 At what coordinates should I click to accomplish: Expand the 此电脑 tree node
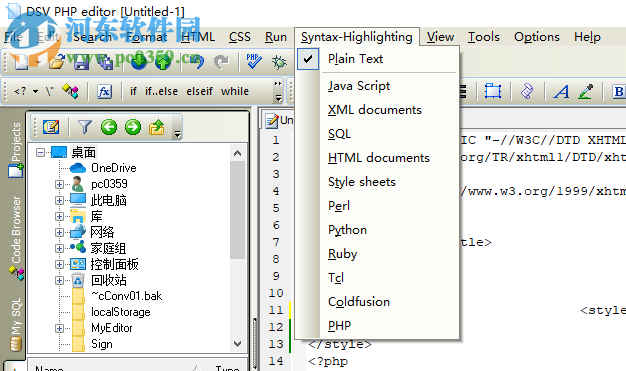[59, 200]
